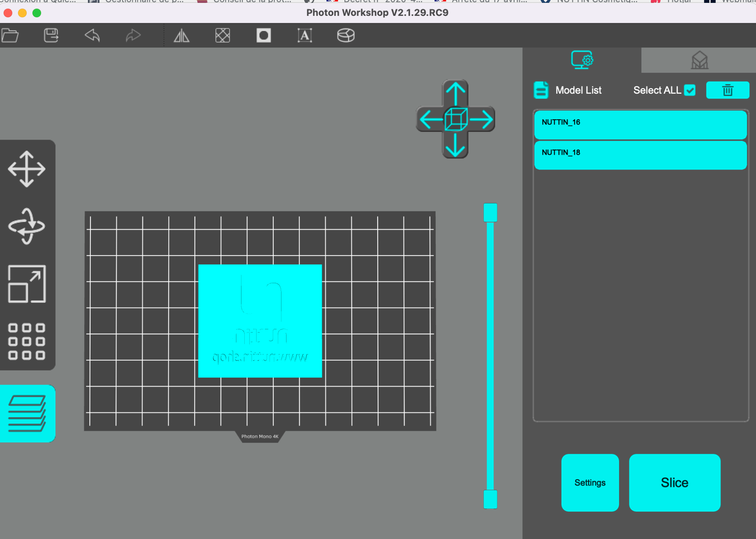Select the Move tool in the sidebar
Image resolution: width=756 pixels, height=539 pixels.
click(27, 169)
